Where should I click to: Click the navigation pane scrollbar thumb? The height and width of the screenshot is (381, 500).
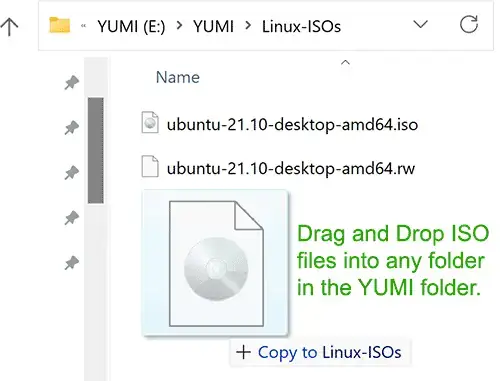(96, 150)
